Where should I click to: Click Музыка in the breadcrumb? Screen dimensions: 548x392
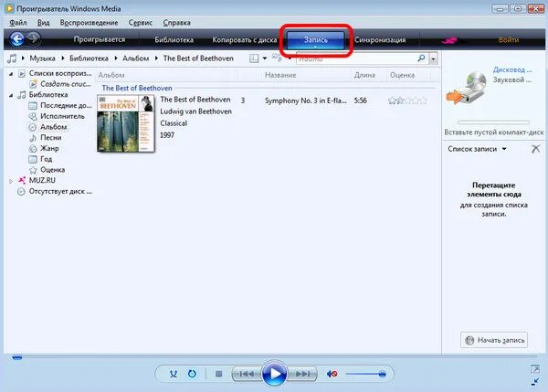point(42,58)
